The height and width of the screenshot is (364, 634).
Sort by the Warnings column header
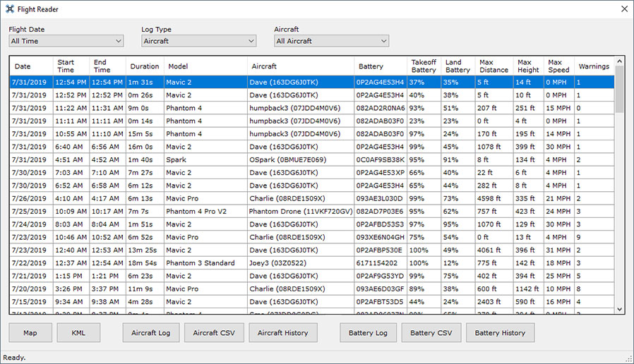pos(594,66)
